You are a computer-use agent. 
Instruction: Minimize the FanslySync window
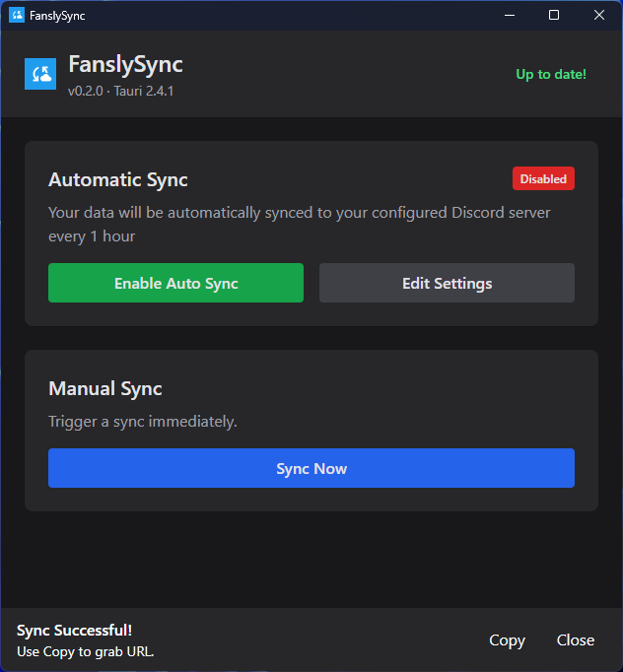point(509,15)
